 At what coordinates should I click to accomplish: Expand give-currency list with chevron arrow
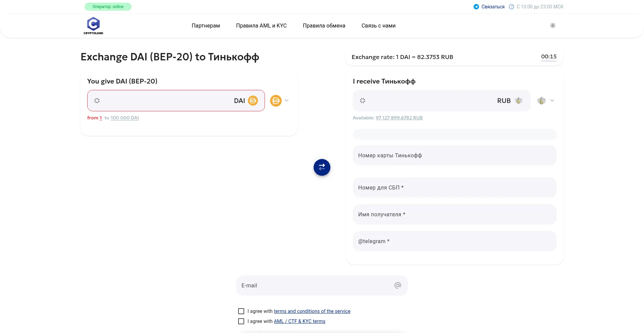pos(286,100)
